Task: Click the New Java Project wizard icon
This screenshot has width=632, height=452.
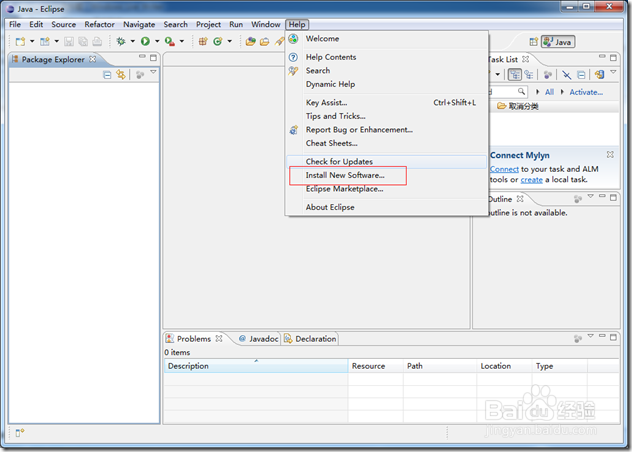Action: [x=45, y=42]
